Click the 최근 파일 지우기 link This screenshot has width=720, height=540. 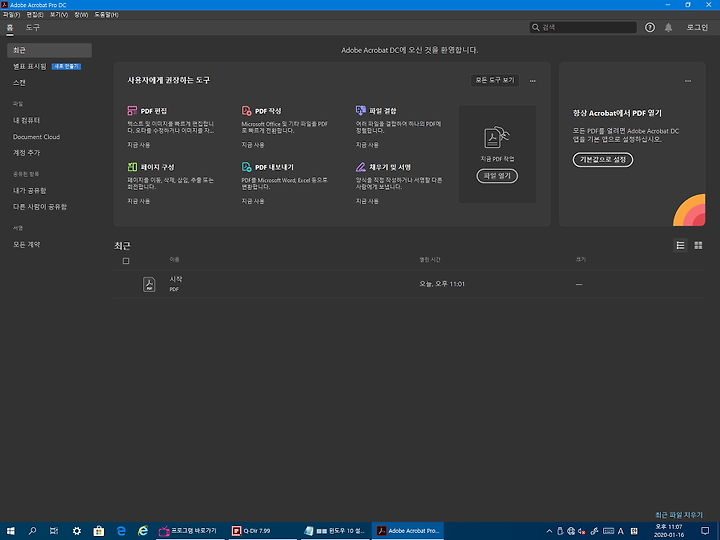click(x=679, y=515)
